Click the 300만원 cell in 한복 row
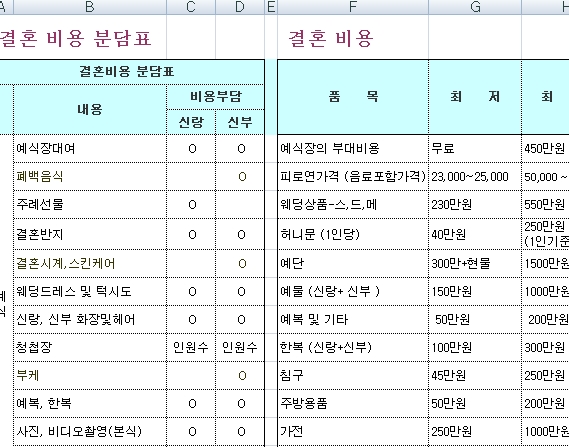The image size is (569, 447). pos(545,347)
